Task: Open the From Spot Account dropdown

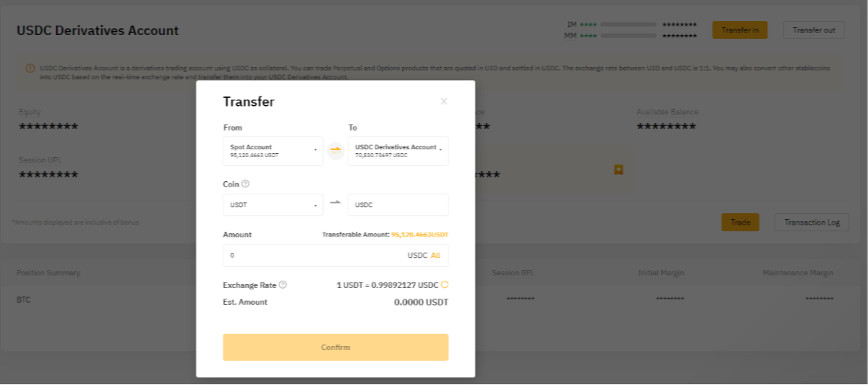Action: [x=273, y=151]
